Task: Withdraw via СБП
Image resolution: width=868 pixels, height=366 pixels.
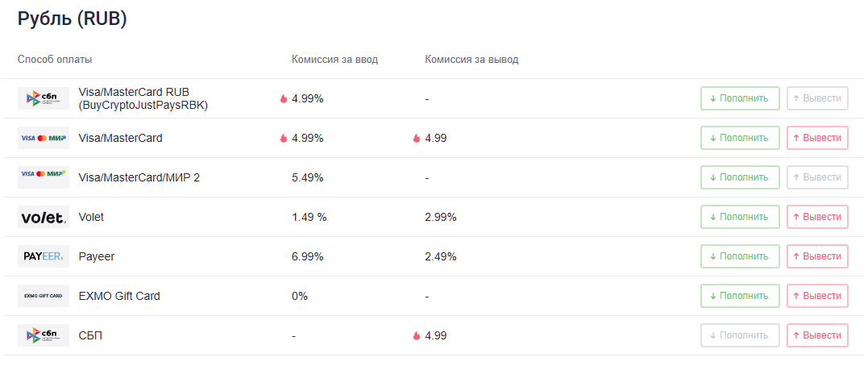Action: (817, 335)
